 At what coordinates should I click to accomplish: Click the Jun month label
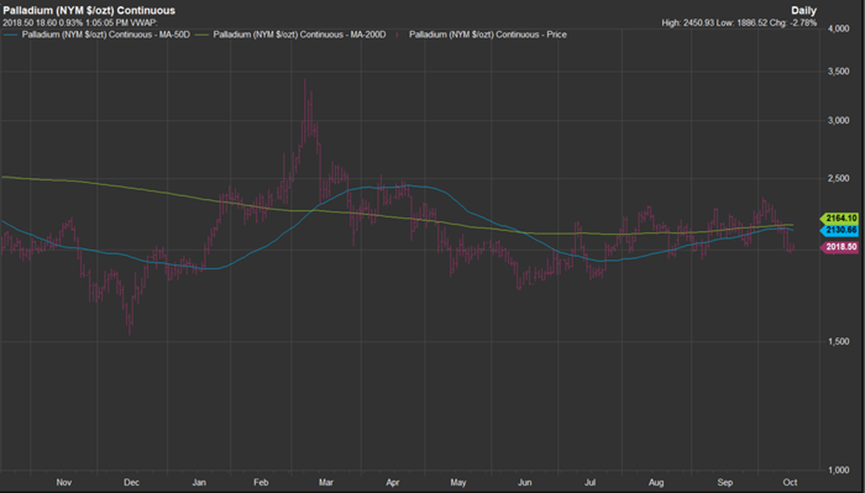[x=525, y=483]
